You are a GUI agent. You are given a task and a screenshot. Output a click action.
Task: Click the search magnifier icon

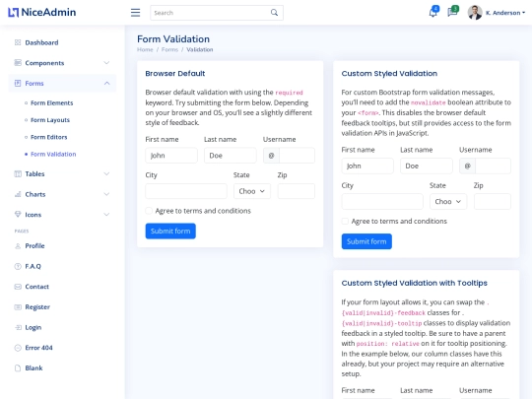[274, 13]
